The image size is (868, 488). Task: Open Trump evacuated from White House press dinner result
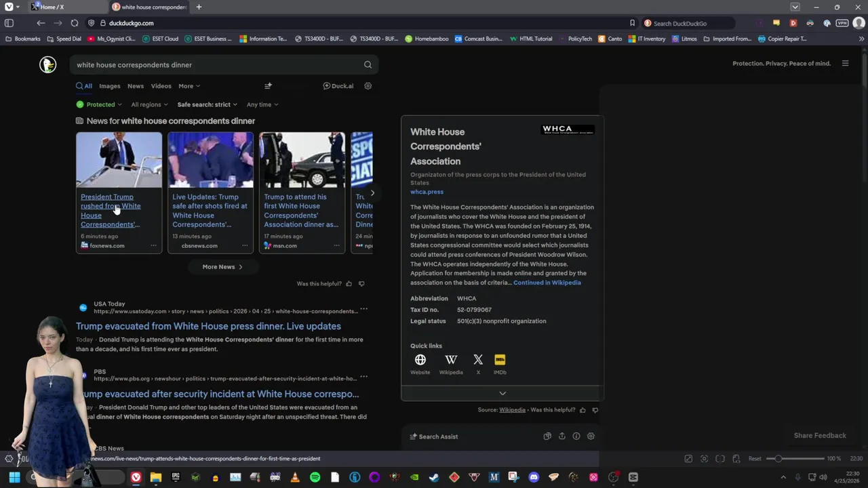208,326
